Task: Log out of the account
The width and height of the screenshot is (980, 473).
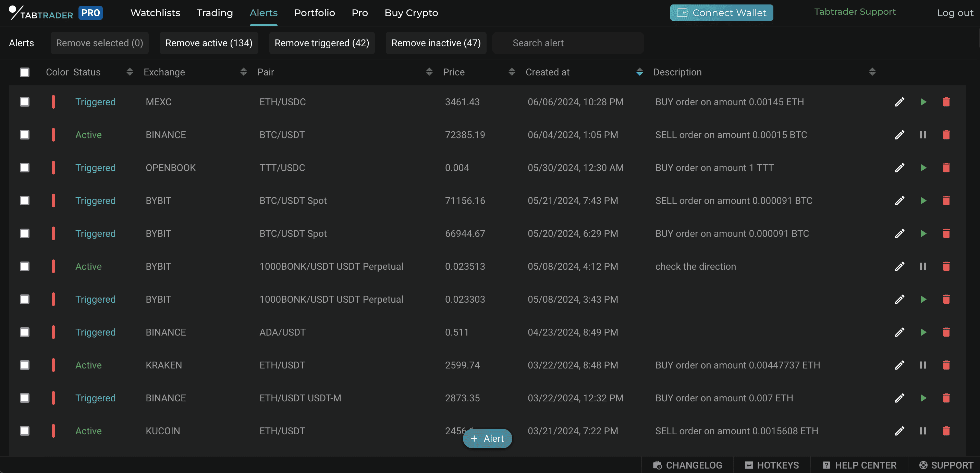Action: tap(955, 13)
